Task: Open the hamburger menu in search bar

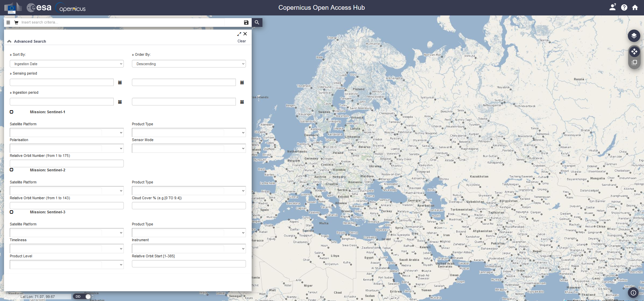Action: (x=8, y=23)
